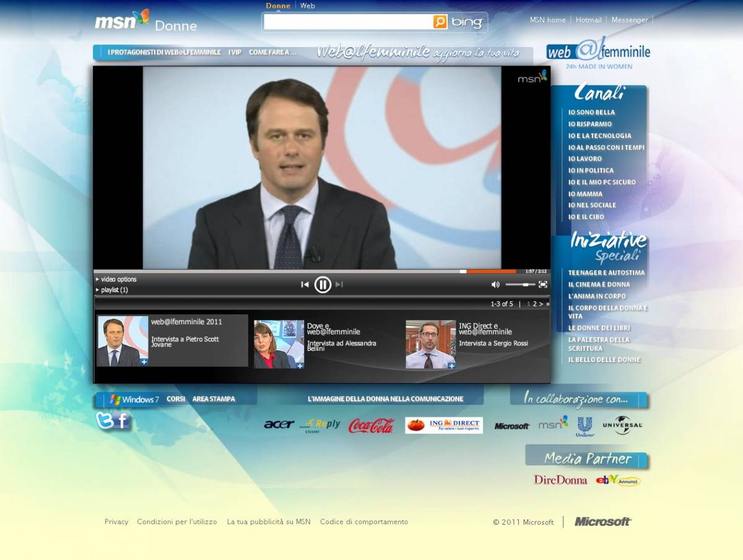
Task: Adjust the video volume slider
Action: pos(521,285)
